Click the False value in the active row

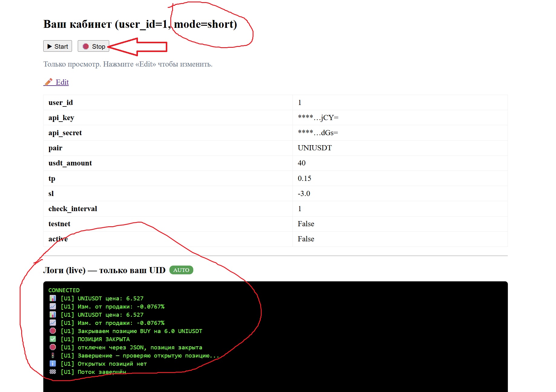pyautogui.click(x=306, y=239)
